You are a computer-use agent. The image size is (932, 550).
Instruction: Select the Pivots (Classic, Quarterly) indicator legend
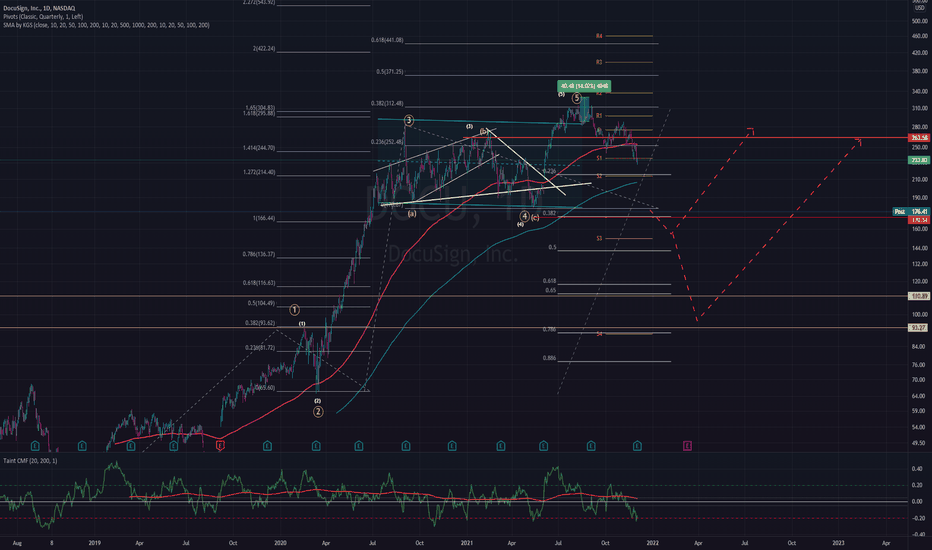pos(43,17)
